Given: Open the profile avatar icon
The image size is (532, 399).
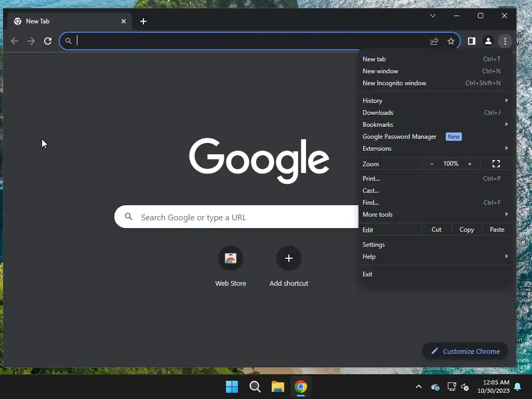Looking at the screenshot, I should 488,41.
